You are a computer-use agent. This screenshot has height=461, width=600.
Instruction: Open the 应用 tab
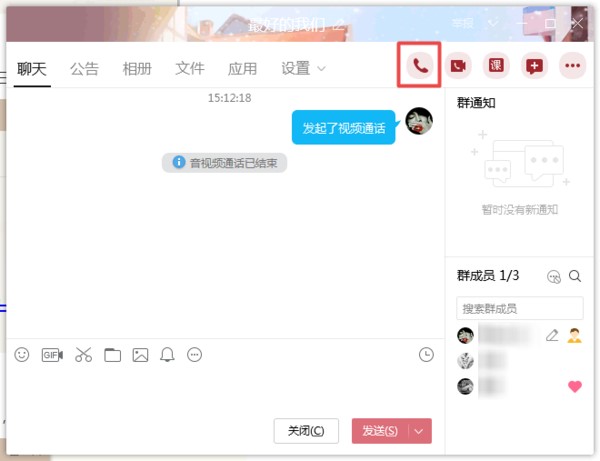pyautogui.click(x=242, y=69)
